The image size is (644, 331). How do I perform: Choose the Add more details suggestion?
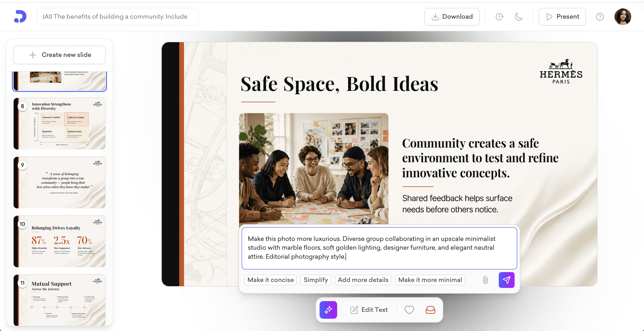(x=363, y=280)
